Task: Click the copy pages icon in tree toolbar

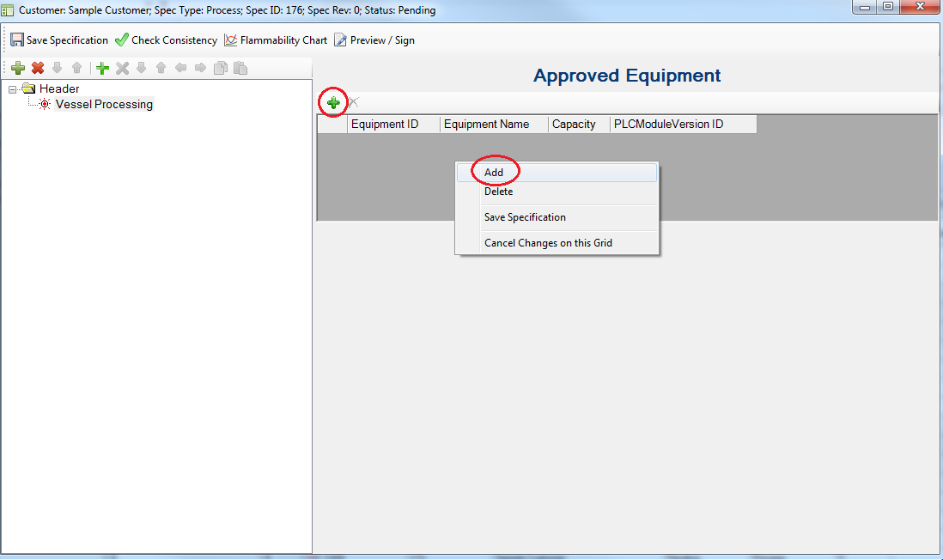Action: [x=221, y=68]
